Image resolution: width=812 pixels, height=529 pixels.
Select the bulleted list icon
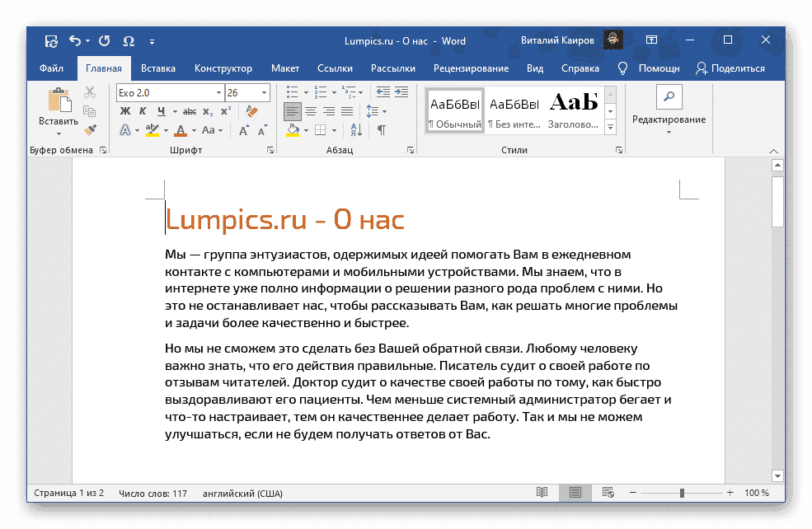pyautogui.click(x=291, y=91)
